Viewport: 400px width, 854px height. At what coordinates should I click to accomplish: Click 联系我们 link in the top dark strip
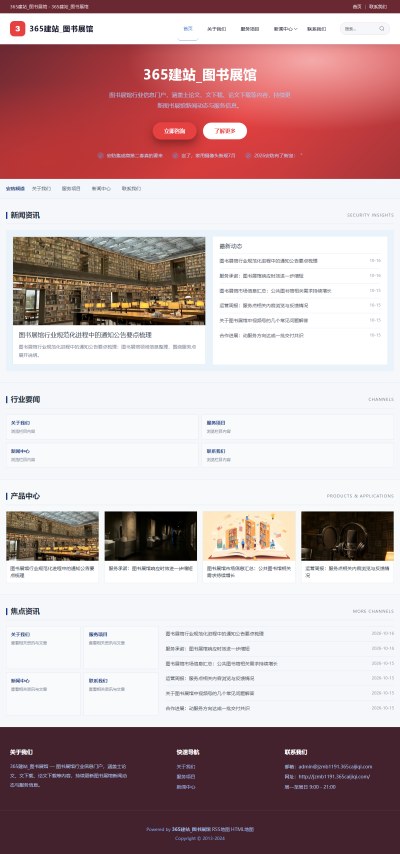coord(378,7)
